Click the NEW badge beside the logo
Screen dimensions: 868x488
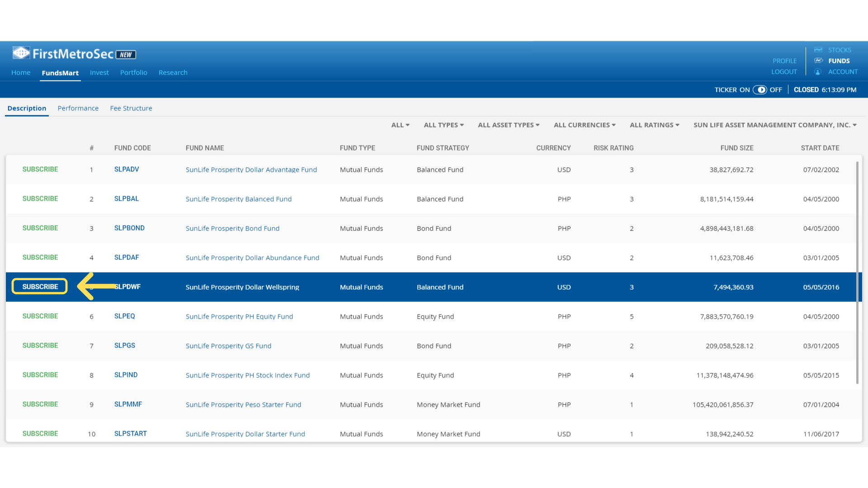point(126,55)
